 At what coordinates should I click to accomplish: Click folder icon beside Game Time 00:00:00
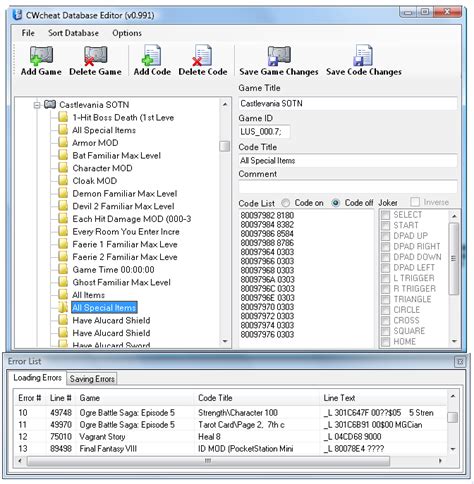coord(63,269)
